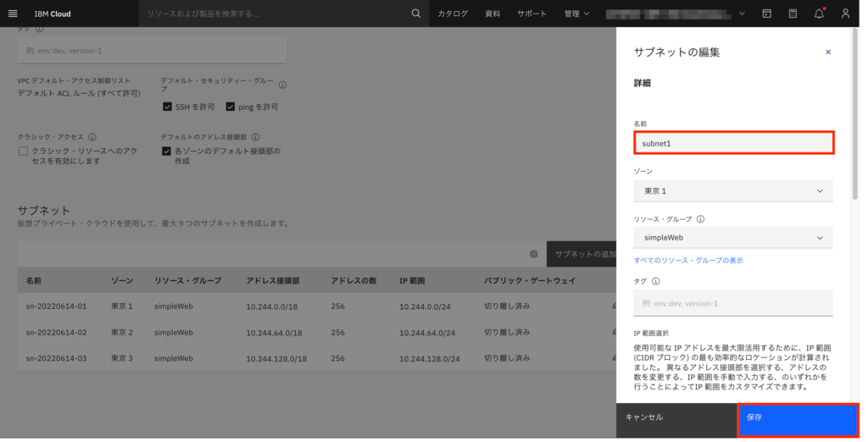Open the リソース・グループ dropdown showing simpleWeb
The image size is (868, 442).
click(x=733, y=238)
